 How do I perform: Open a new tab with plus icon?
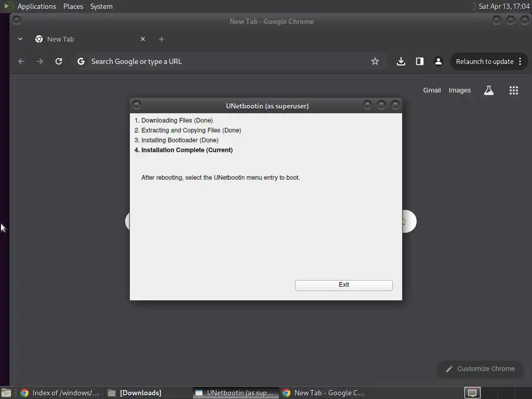click(162, 39)
